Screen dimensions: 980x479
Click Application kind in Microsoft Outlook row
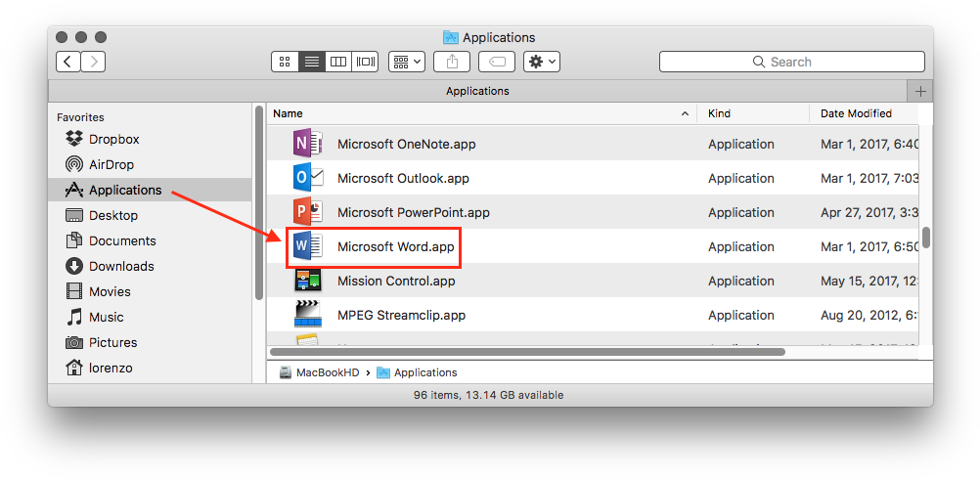point(741,179)
